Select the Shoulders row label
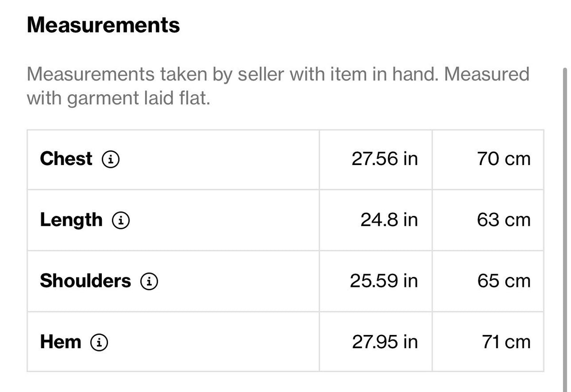Image resolution: width=571 pixels, height=392 pixels. pos(85,281)
